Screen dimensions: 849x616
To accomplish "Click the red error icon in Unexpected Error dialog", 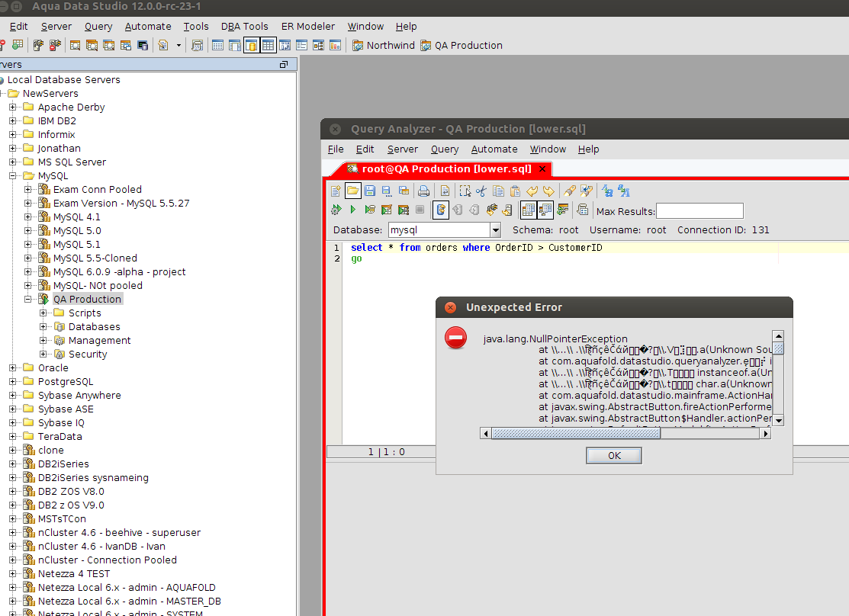I will pyautogui.click(x=456, y=337).
